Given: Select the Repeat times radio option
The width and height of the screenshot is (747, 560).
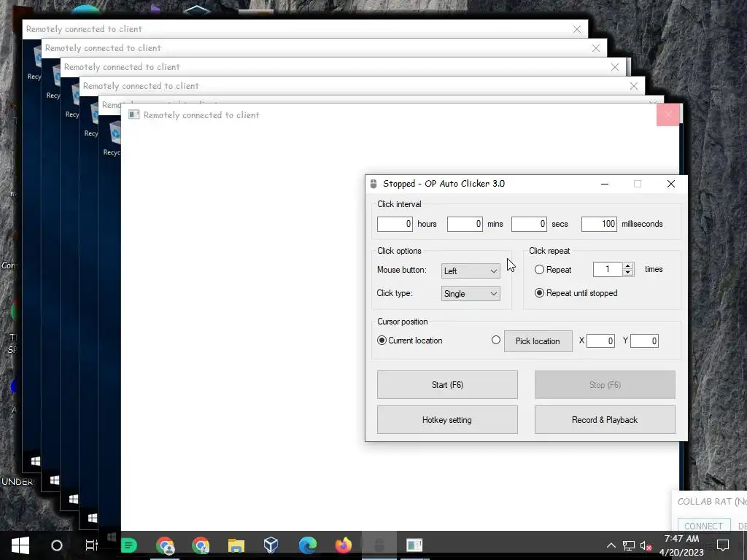Looking at the screenshot, I should click(x=539, y=270).
